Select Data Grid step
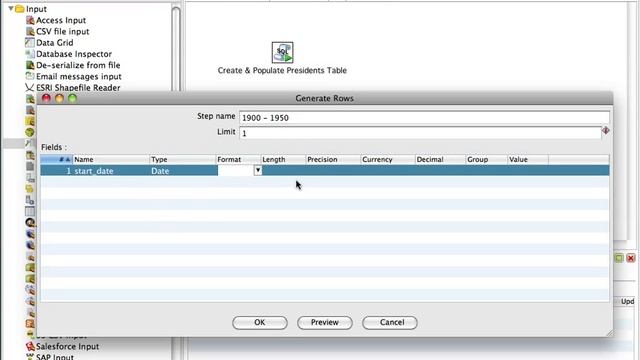Screen dimensions: 640x360 pos(55,42)
